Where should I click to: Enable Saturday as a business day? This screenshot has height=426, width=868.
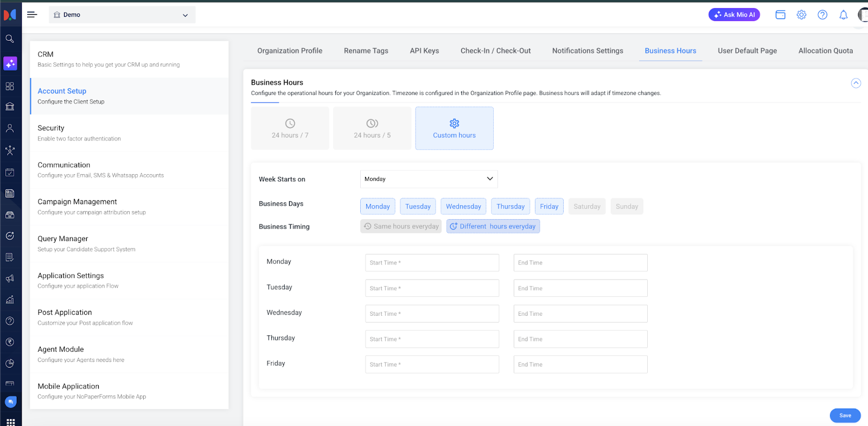(x=586, y=207)
